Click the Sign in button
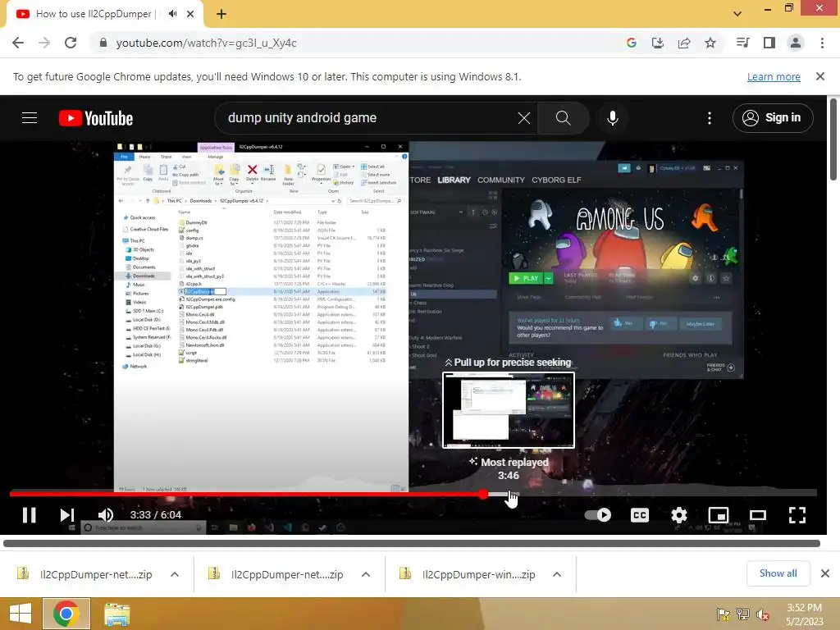840x630 pixels. pos(773,118)
